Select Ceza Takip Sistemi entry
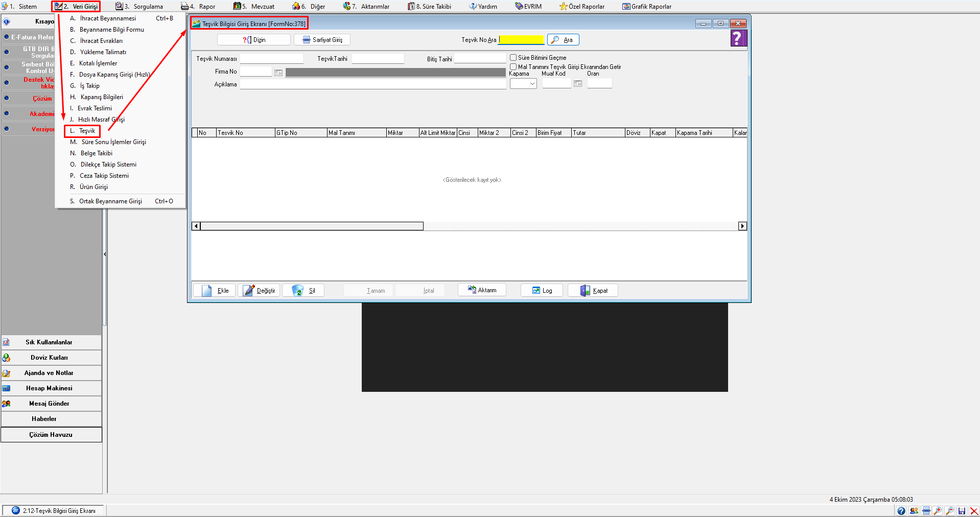 [121, 176]
